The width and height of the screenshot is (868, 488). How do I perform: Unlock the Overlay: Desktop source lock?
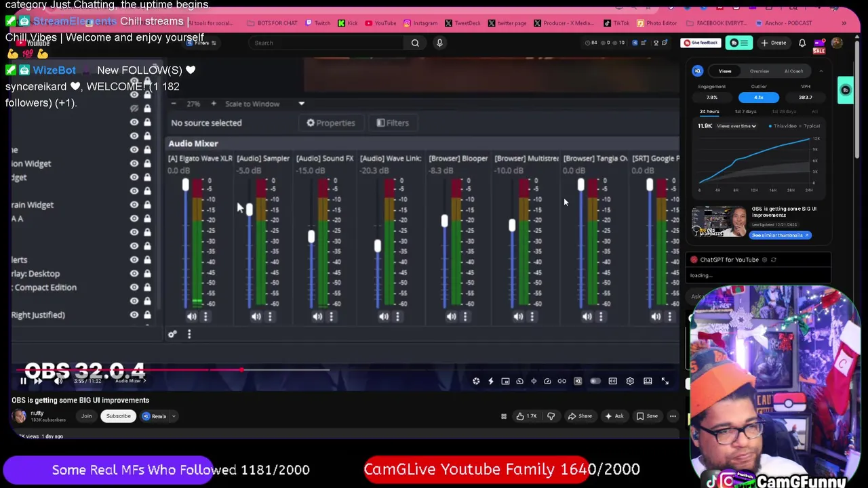(147, 273)
